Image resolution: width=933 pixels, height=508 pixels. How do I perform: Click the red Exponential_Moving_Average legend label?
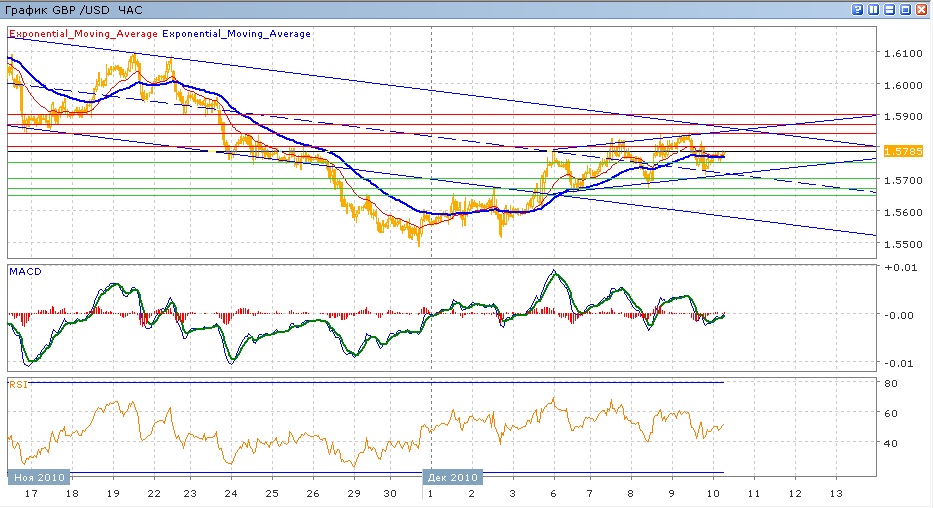pyautogui.click(x=83, y=33)
